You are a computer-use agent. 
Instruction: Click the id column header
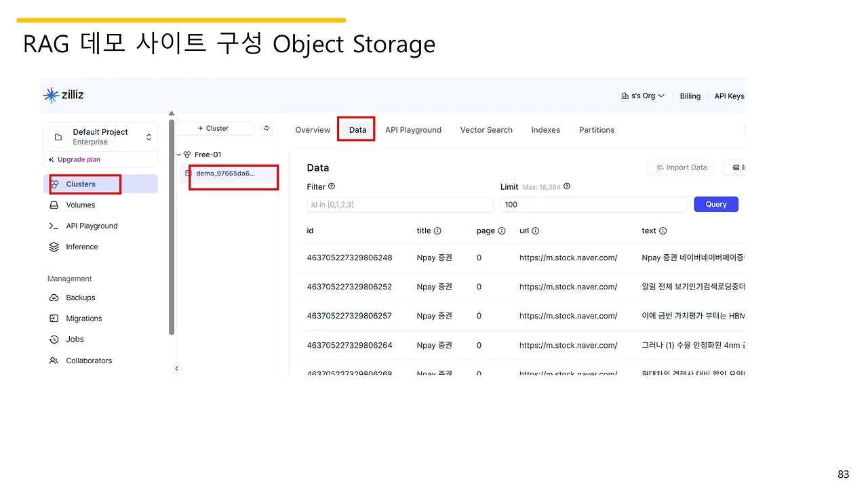[x=310, y=231]
